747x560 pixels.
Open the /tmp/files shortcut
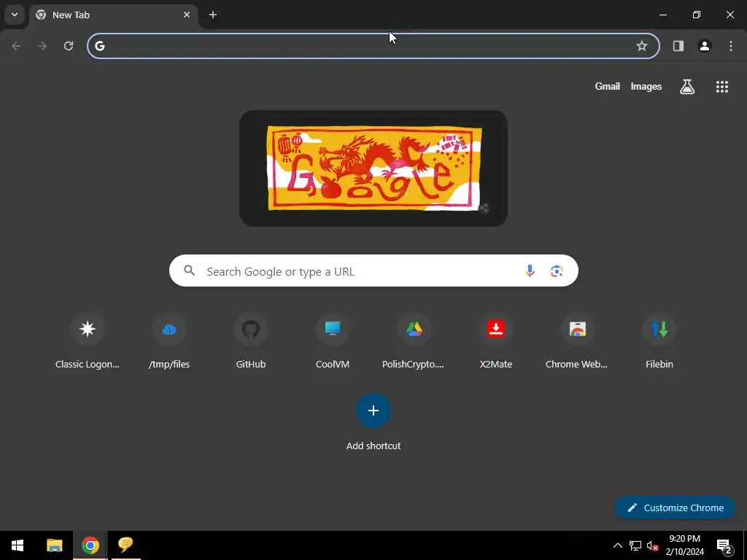coord(169,341)
